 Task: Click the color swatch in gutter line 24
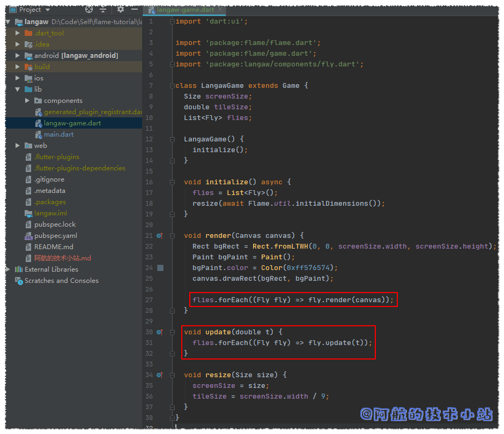click(x=160, y=268)
